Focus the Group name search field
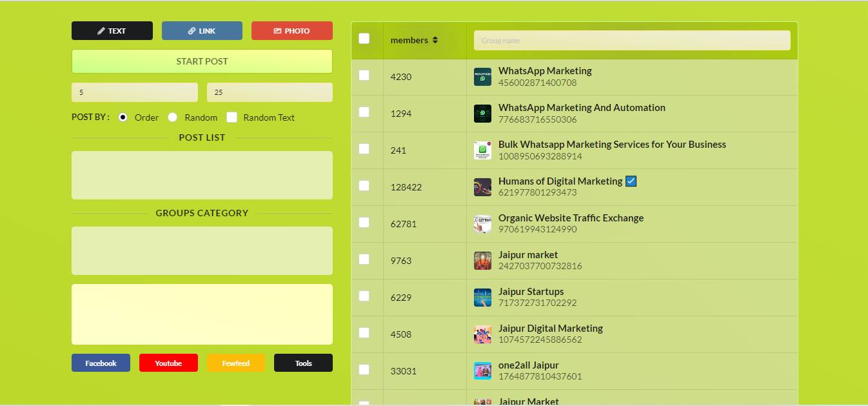The height and width of the screenshot is (406, 868). coord(632,40)
